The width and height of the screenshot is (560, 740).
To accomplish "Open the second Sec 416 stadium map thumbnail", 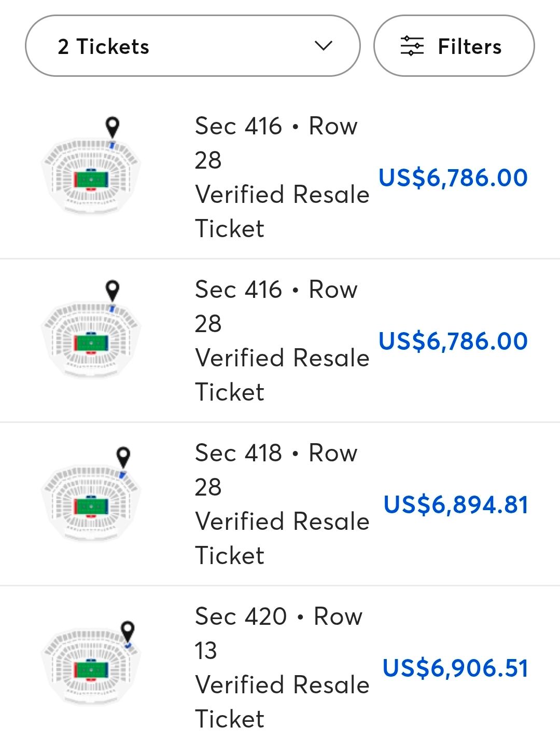I will click(91, 341).
